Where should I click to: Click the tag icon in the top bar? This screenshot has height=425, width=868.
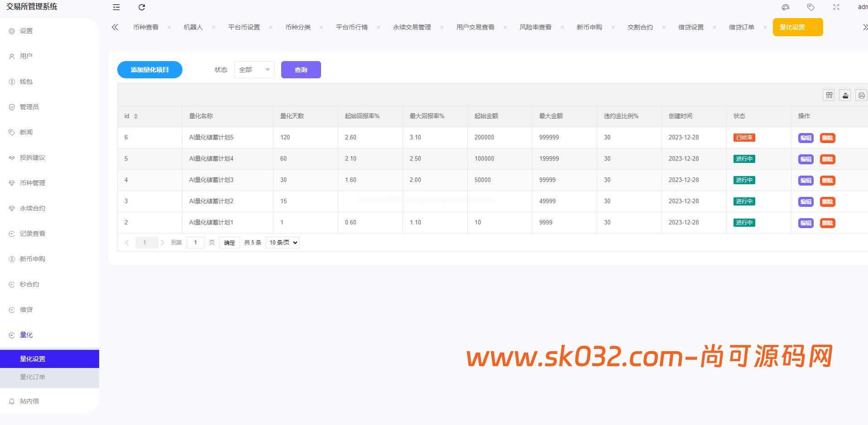(x=810, y=7)
